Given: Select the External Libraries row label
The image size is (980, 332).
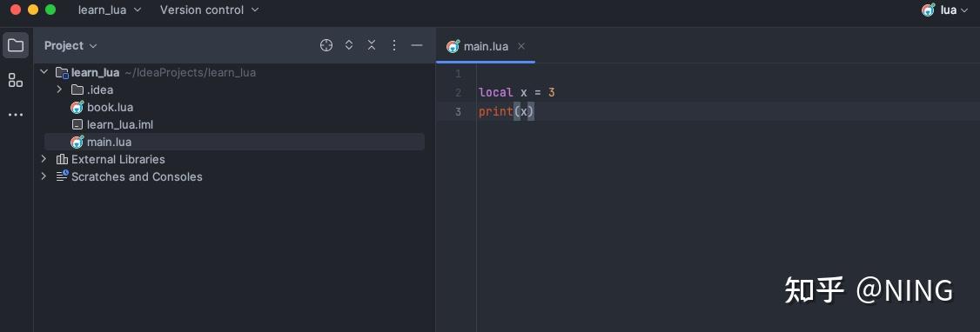Looking at the screenshot, I should (x=118, y=159).
